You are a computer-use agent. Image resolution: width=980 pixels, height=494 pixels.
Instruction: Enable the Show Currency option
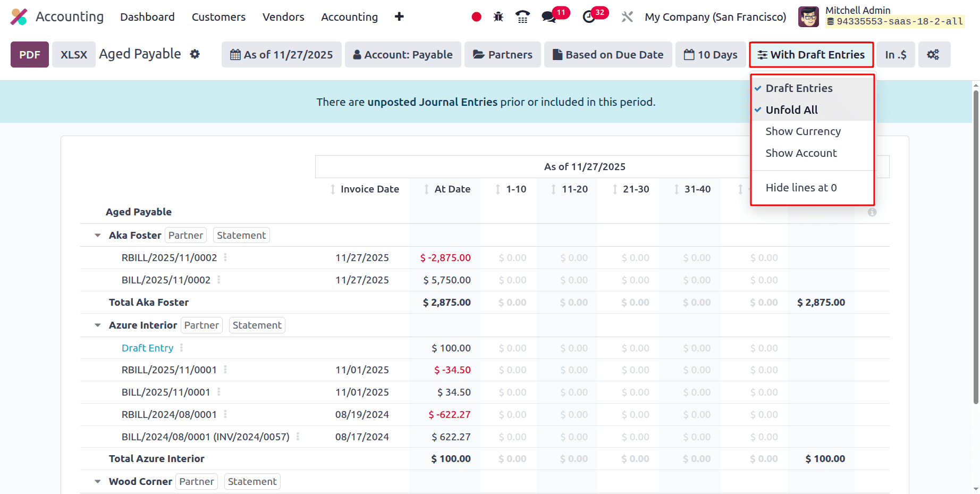[812, 131]
